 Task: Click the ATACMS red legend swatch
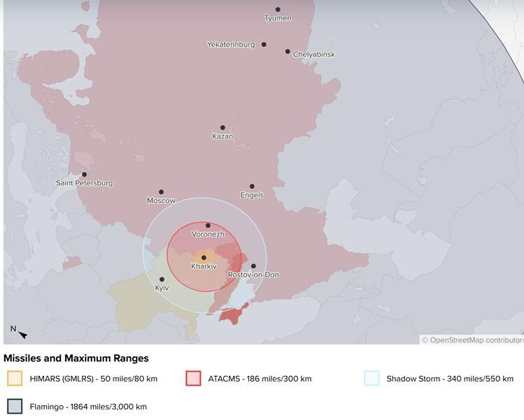click(194, 379)
